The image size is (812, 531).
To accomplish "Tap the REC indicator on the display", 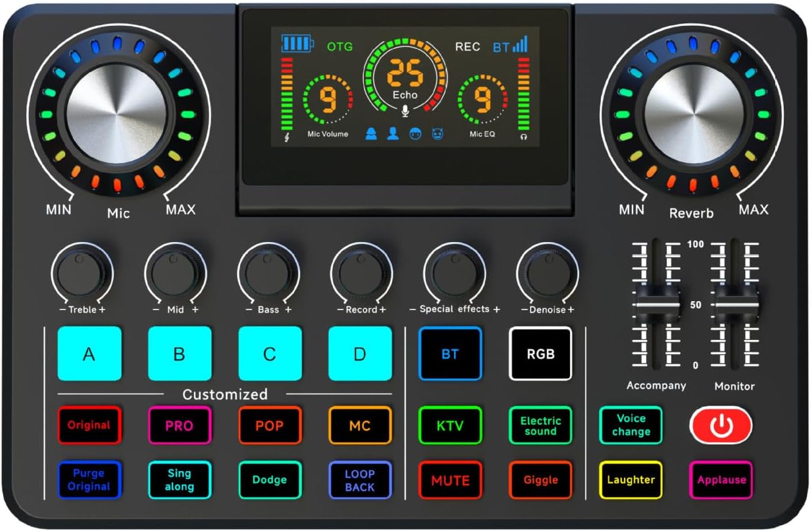I will coord(468,46).
